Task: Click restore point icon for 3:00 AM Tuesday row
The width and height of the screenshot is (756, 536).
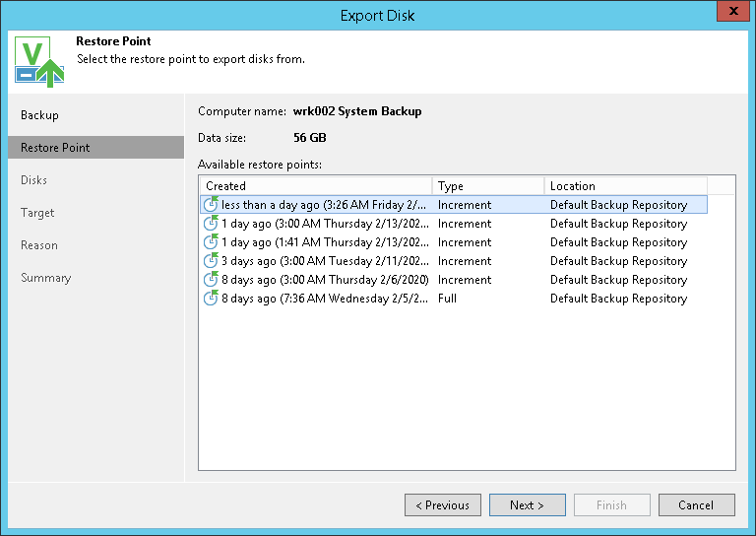Action: (211, 260)
